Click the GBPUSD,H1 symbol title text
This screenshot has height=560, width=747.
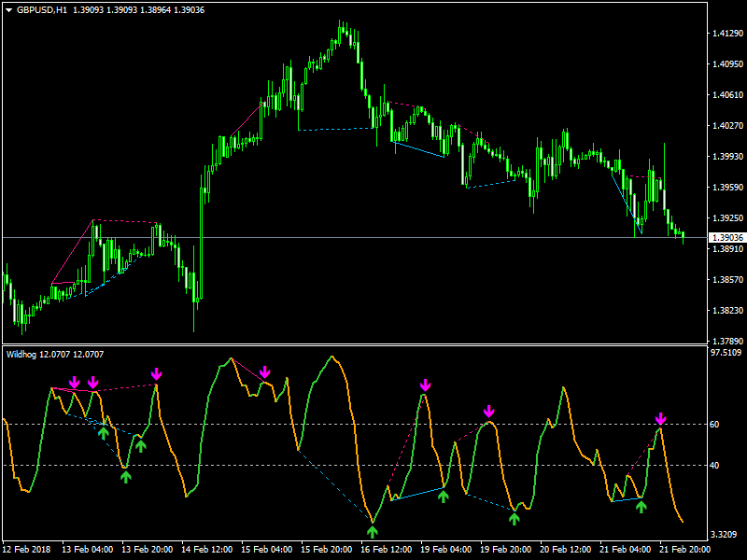pos(42,9)
